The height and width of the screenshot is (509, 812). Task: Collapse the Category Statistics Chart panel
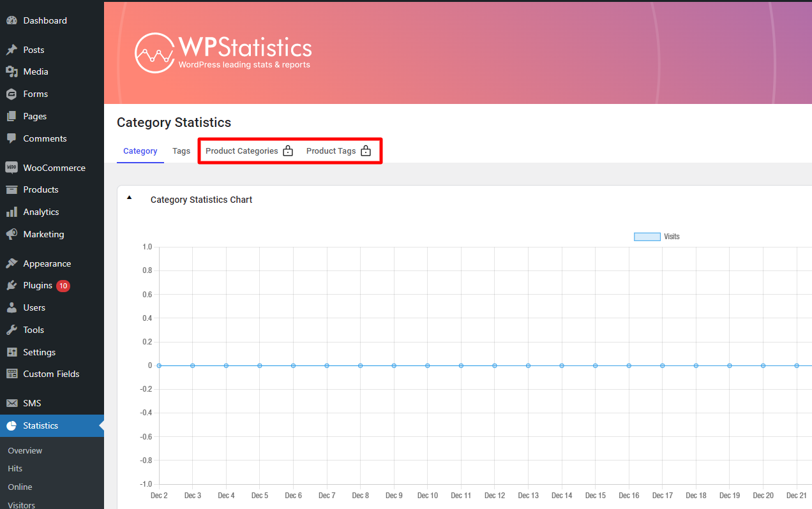click(130, 198)
